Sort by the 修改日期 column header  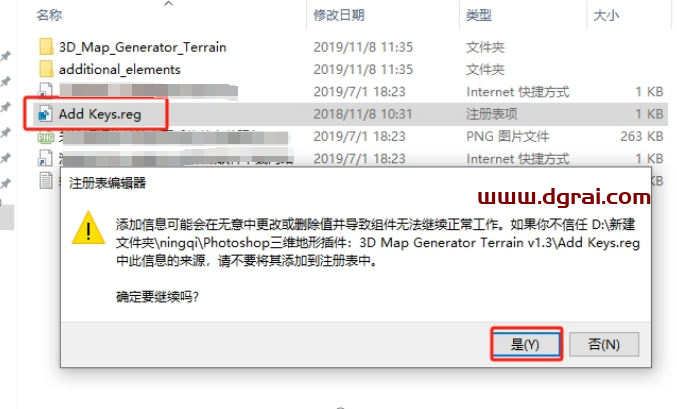(339, 15)
